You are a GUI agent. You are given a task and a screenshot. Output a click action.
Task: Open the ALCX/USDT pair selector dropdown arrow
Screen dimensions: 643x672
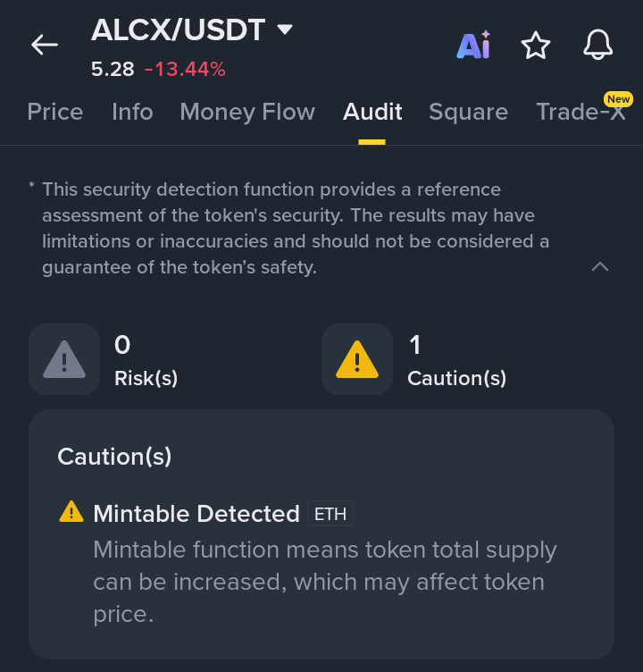285,29
